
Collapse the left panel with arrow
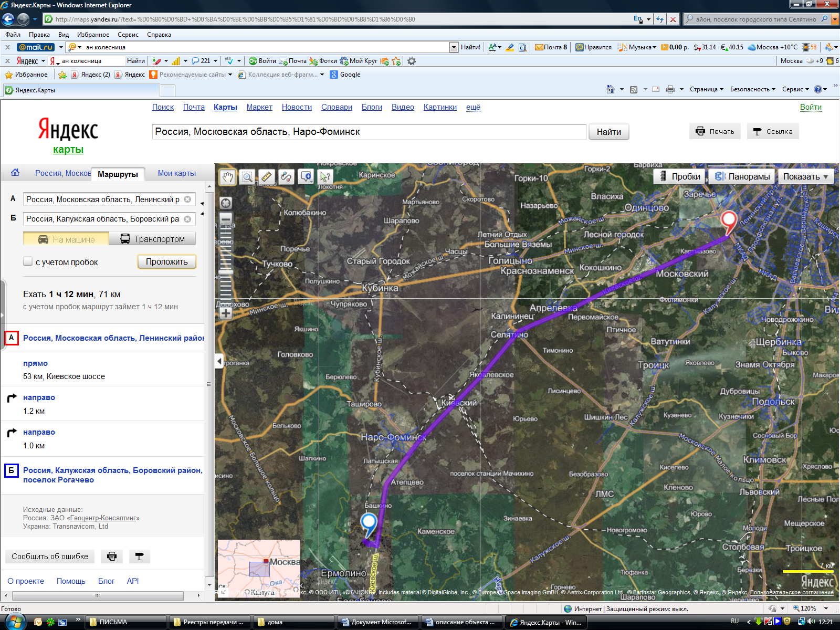point(219,361)
